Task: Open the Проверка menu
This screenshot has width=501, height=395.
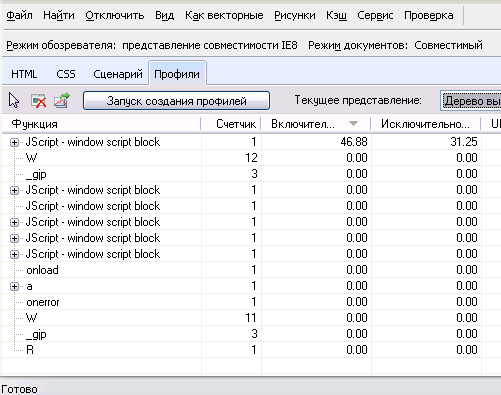Action: [429, 15]
